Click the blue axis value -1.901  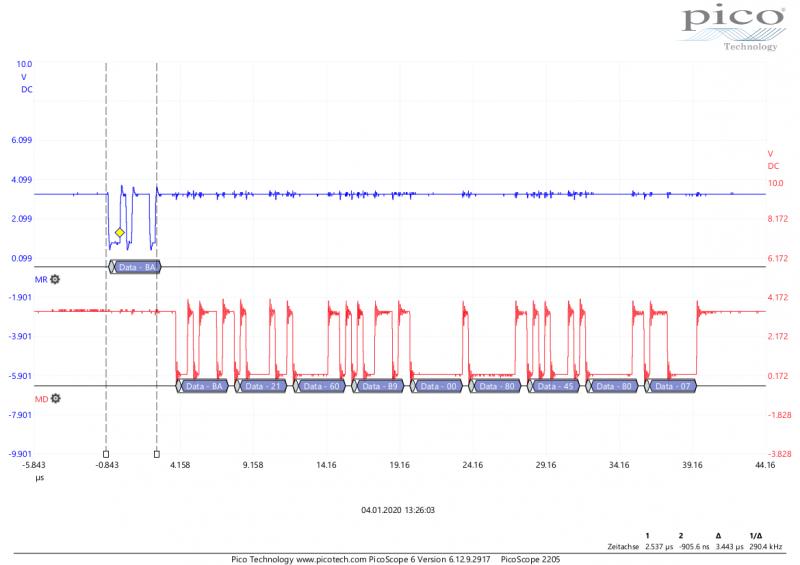(x=20, y=297)
